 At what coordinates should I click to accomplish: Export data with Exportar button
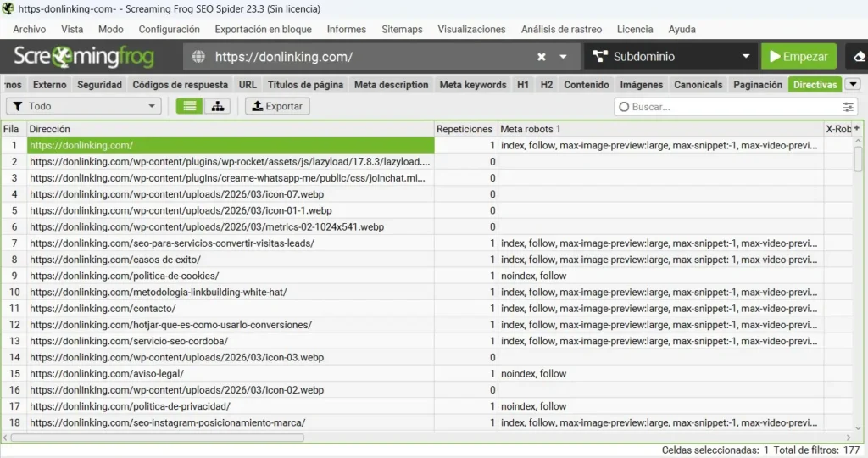click(x=277, y=106)
